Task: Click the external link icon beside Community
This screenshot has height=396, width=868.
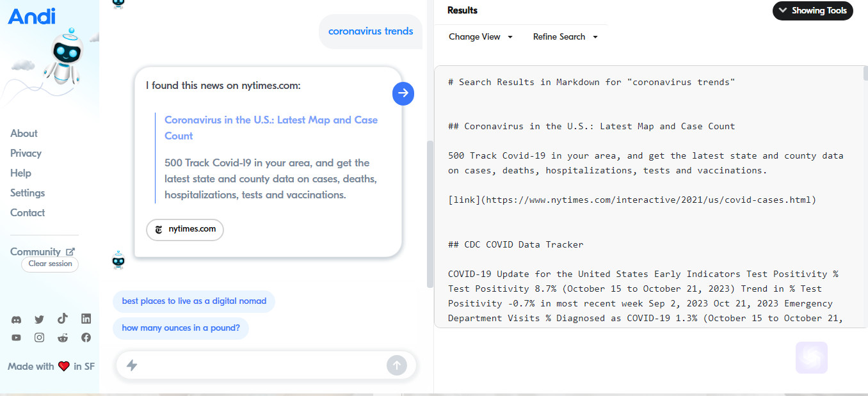Action: coord(70,252)
